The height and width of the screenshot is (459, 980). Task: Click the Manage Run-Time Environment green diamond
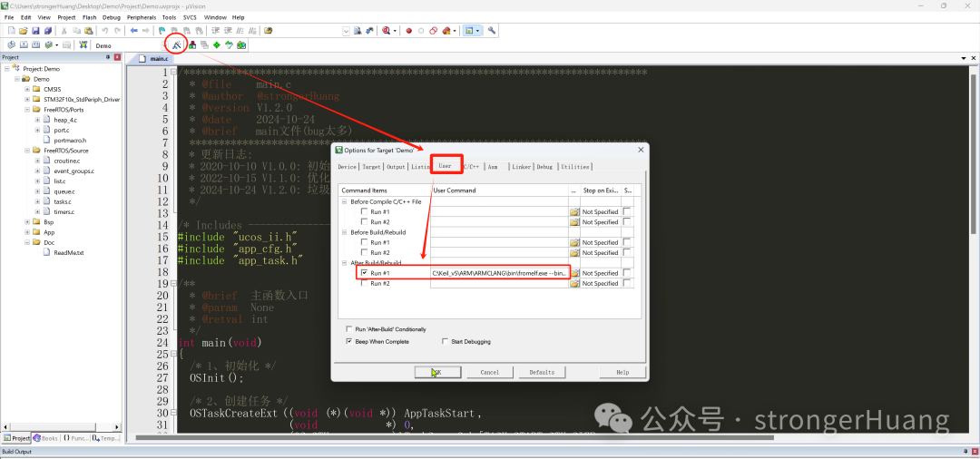pyautogui.click(x=216, y=45)
